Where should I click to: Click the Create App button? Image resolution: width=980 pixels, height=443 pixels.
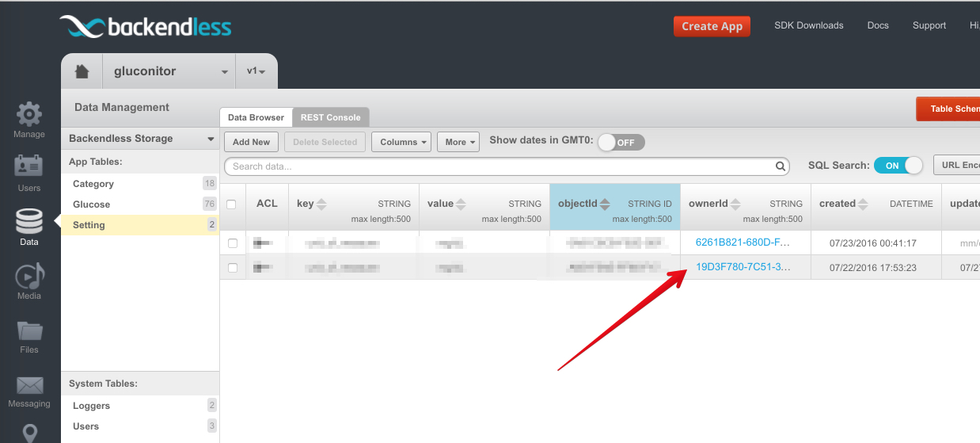[712, 26]
